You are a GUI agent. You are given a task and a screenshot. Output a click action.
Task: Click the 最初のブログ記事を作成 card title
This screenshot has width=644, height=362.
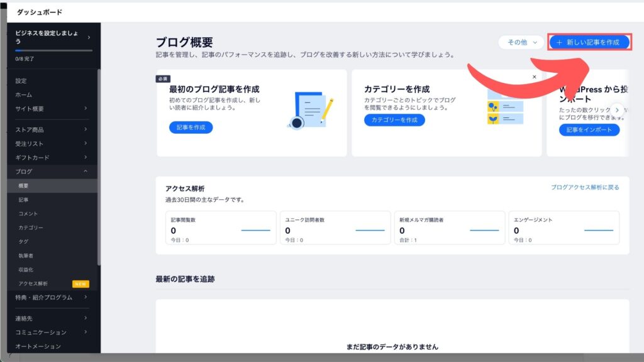[x=214, y=89]
